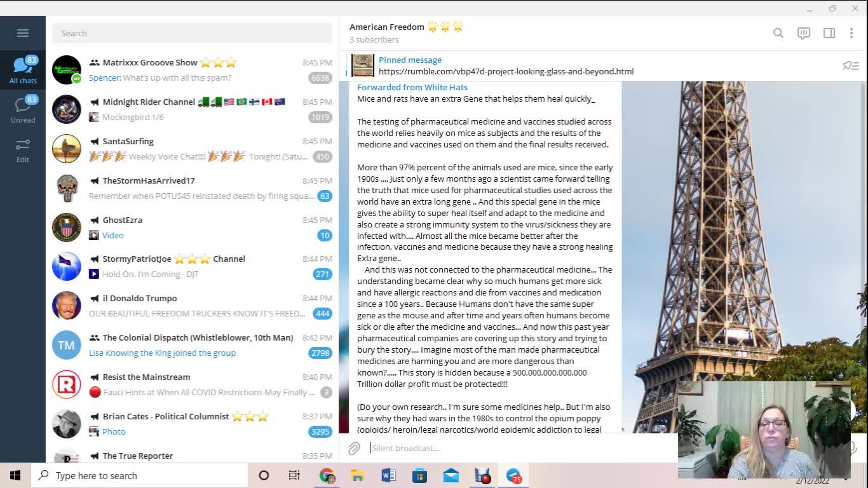
Task: Search within American Freedom channel
Action: pyautogui.click(x=778, y=33)
